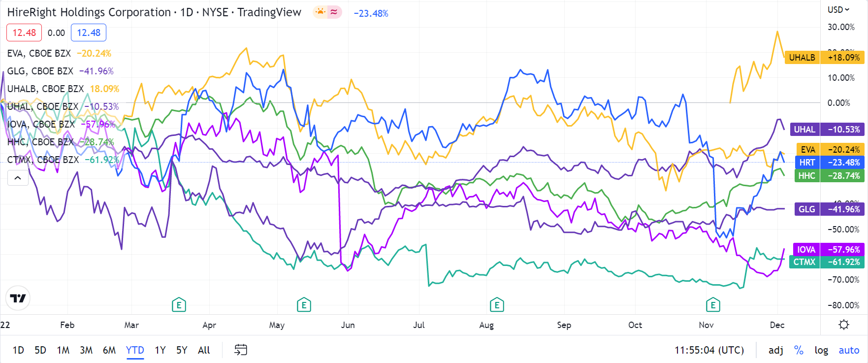
Task: Click the blue 12.48 buy price button
Action: (x=89, y=33)
